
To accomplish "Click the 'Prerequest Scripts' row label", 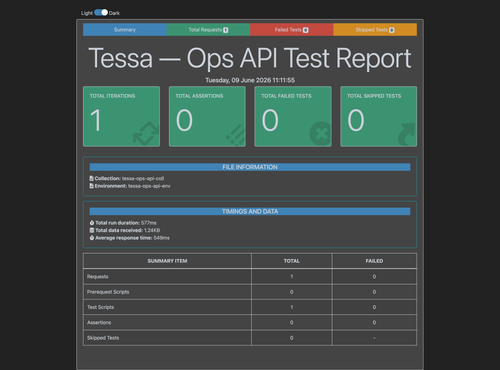I will tap(108, 292).
